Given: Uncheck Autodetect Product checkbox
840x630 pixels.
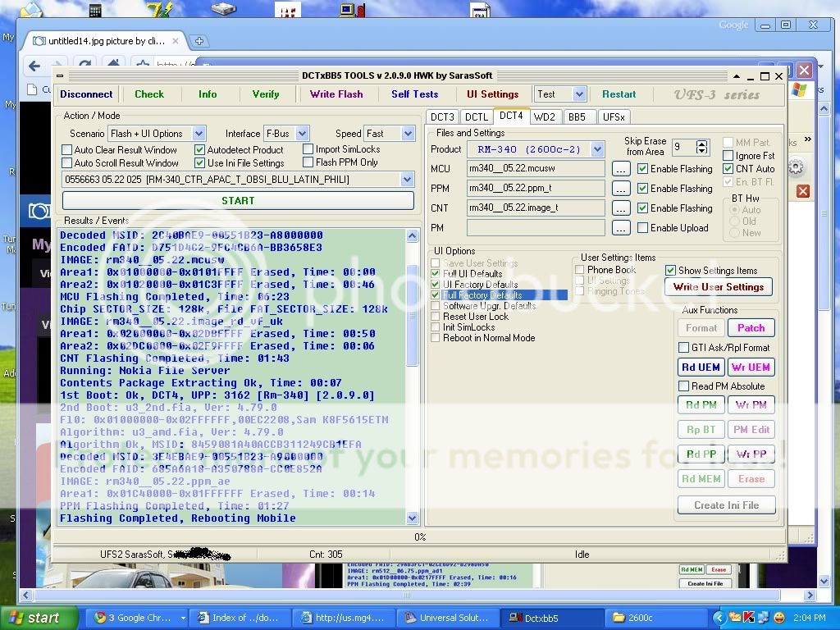Looking at the screenshot, I should coord(200,150).
